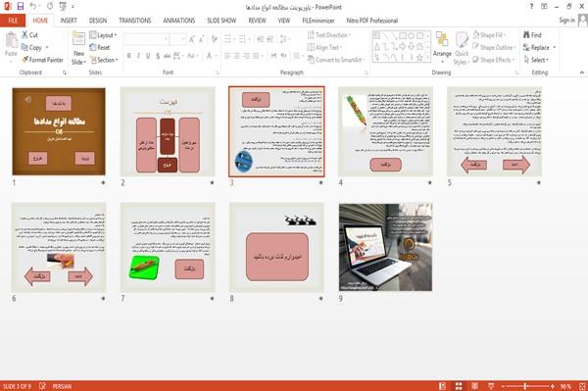This screenshot has width=588, height=391.
Task: Open the Section dropdown menu
Action: click(104, 60)
